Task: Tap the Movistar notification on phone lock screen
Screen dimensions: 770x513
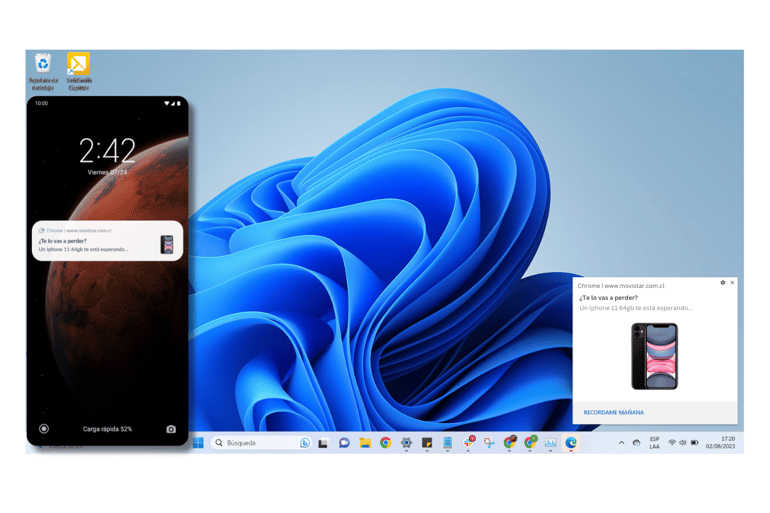Action: click(107, 241)
